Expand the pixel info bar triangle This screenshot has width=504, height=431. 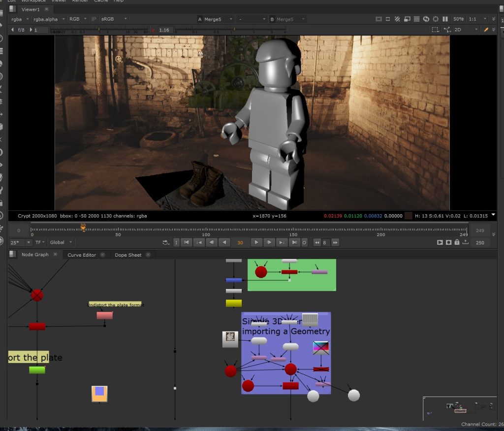tap(493, 215)
